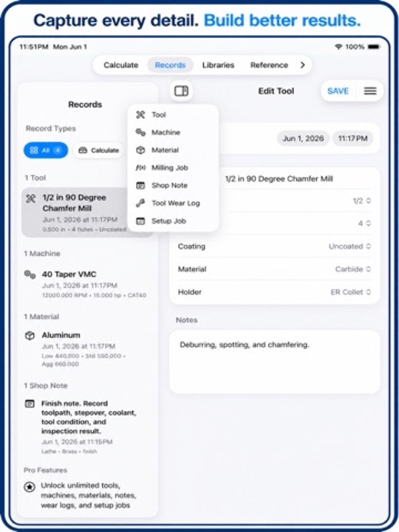This screenshot has width=399, height=532.
Task: Open the 40 Taper VMC machine record
Action: (87, 284)
